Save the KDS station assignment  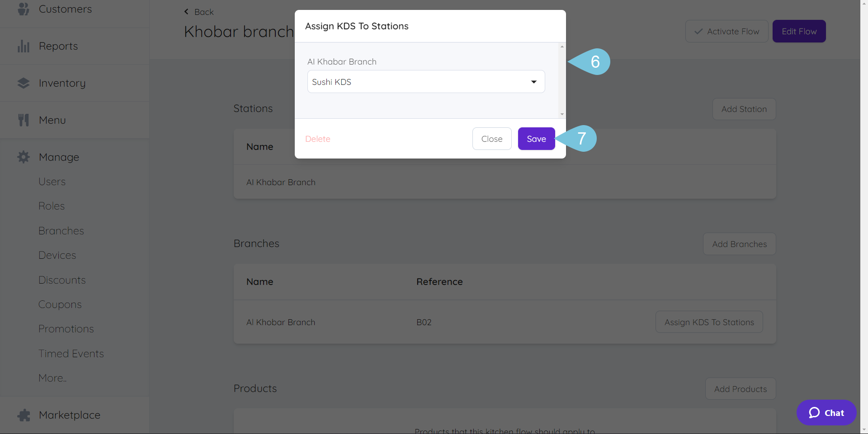[x=536, y=139]
